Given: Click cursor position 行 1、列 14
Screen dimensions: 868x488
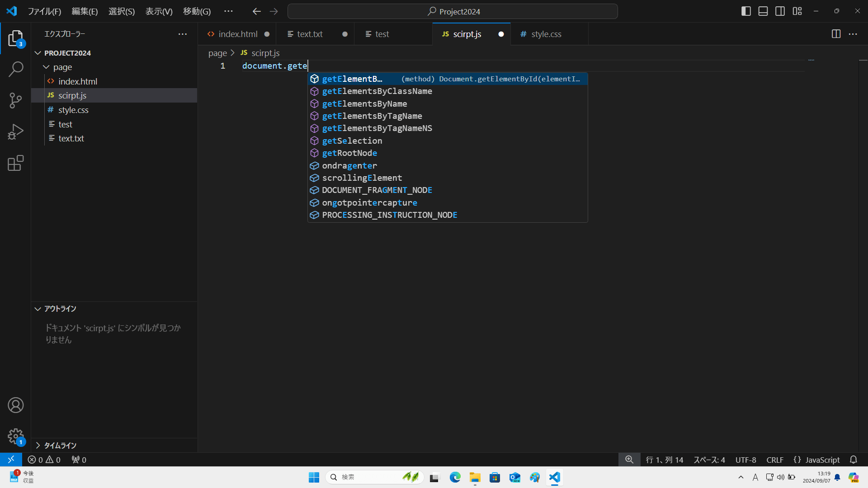Looking at the screenshot, I should 665,460.
